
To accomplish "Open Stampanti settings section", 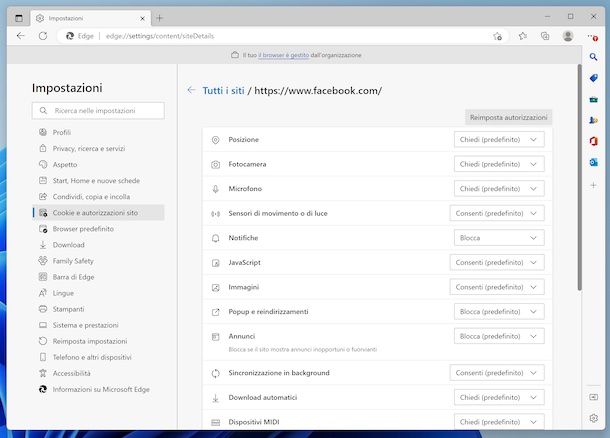I will pyautogui.click(x=98, y=309).
